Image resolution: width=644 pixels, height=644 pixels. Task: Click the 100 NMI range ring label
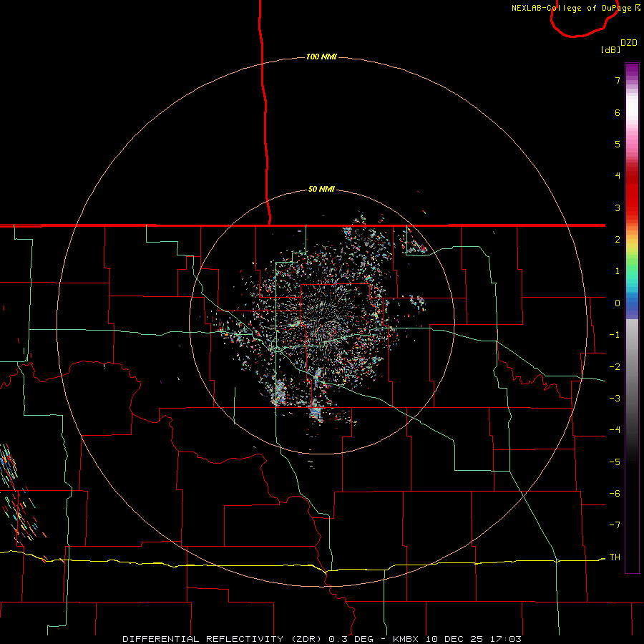click(x=321, y=57)
